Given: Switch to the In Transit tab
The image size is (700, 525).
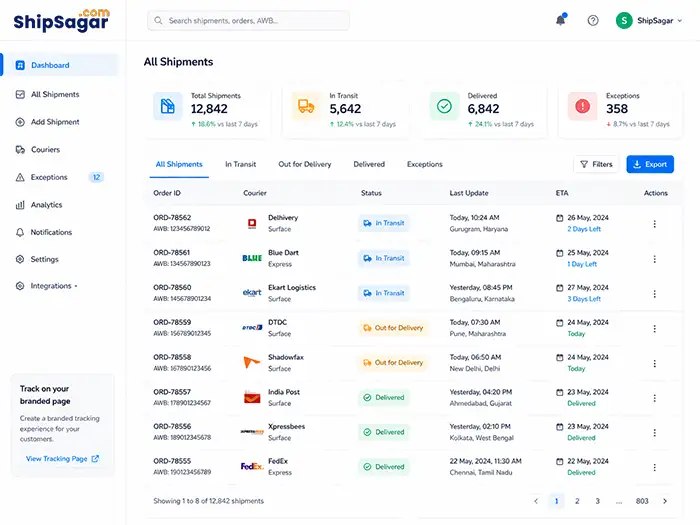Looking at the screenshot, I should point(241,164).
